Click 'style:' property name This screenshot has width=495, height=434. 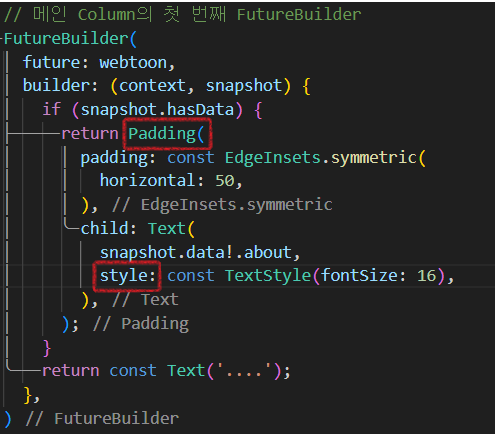[128, 276]
